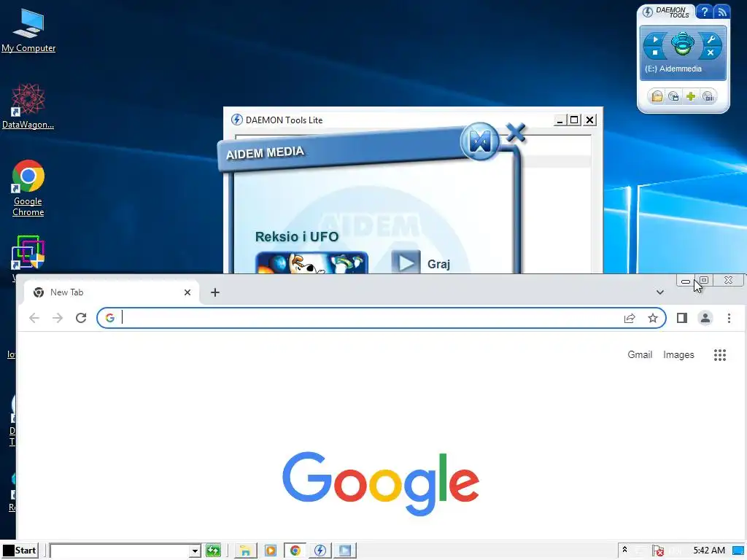Close the New Tab tab in Chrome
The image size is (747, 560).
[x=187, y=292]
